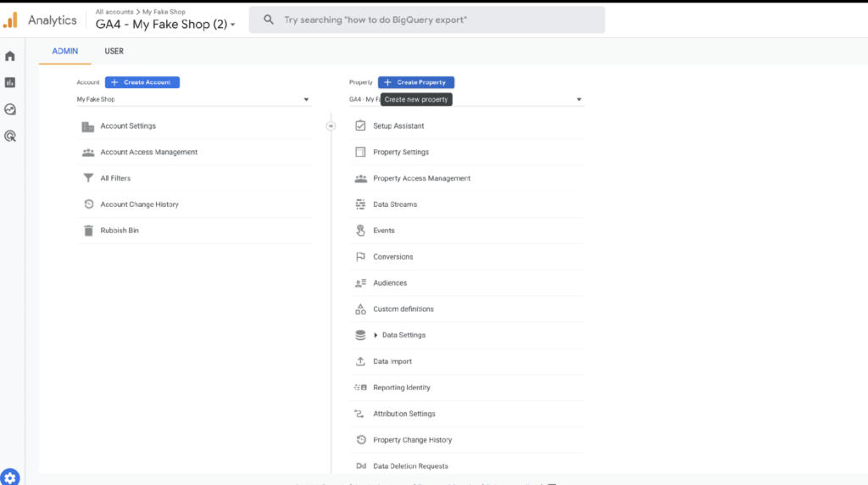Viewport: 868px width, 485px height.
Task: Open the GA4 property selector dropdown
Action: [466, 100]
